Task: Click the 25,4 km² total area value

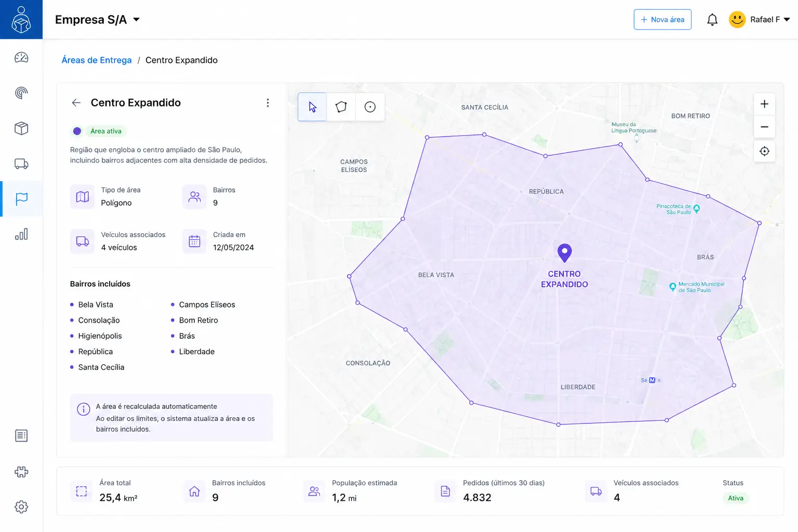Action: coord(118,498)
